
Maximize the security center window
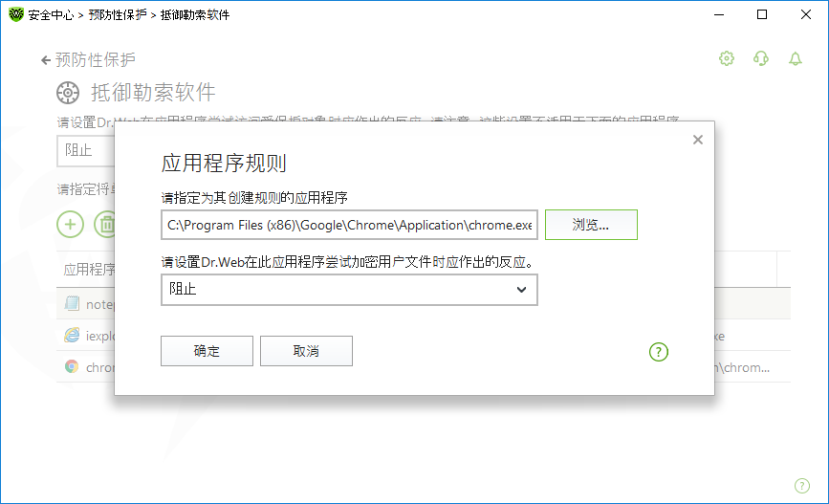[762, 14]
